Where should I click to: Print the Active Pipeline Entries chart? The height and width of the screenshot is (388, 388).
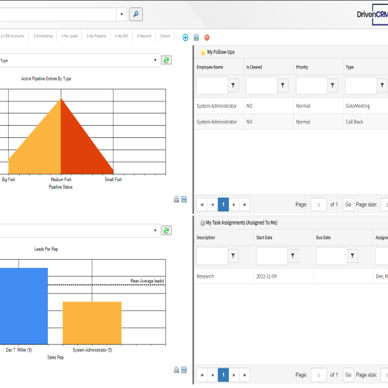[176, 199]
